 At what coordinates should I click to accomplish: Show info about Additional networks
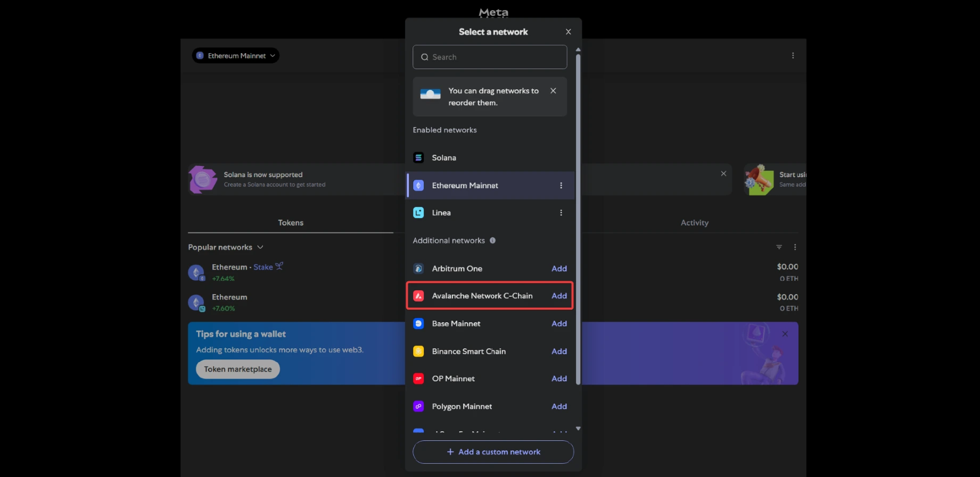click(x=492, y=240)
